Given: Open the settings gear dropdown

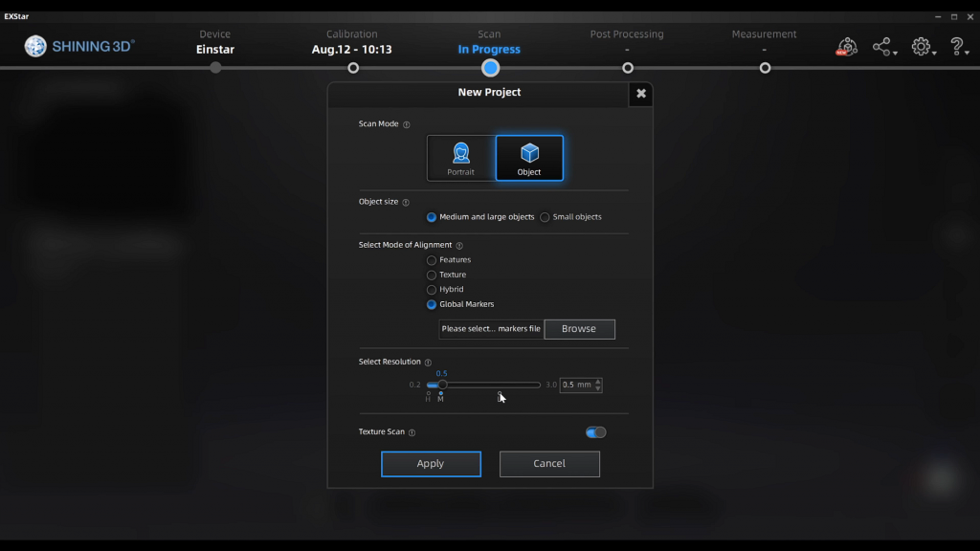Looking at the screenshot, I should click(x=923, y=47).
